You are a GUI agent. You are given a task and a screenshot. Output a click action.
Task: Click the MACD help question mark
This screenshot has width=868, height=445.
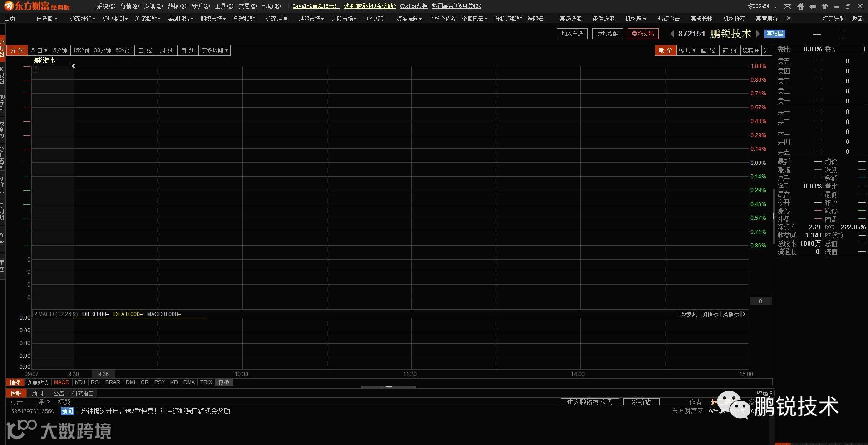pos(35,314)
